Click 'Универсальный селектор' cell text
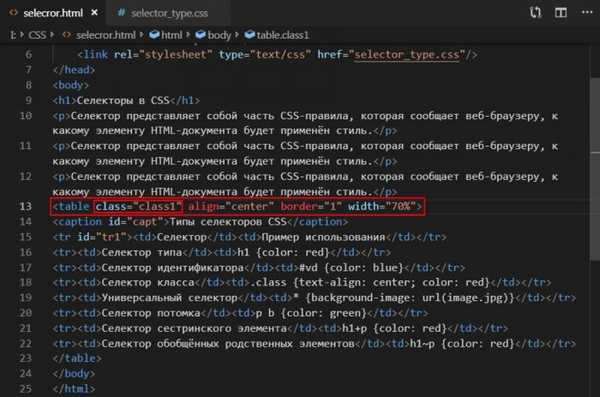 [x=169, y=298]
